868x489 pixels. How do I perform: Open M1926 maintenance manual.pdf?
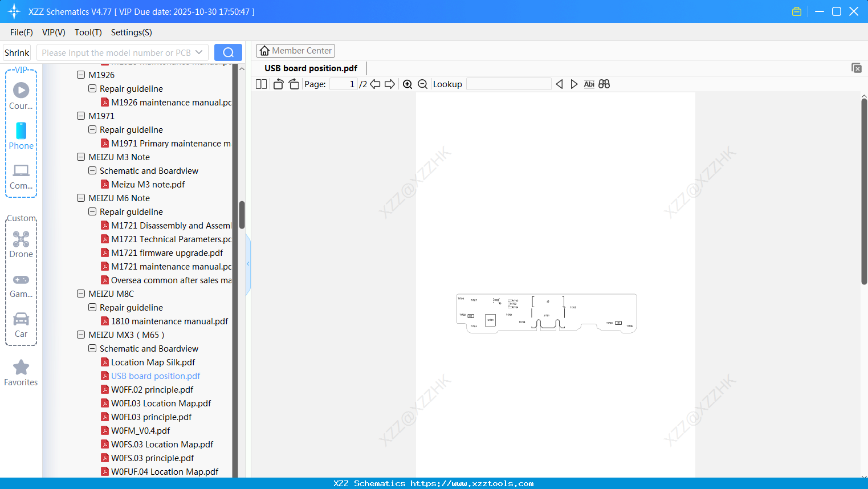point(166,103)
